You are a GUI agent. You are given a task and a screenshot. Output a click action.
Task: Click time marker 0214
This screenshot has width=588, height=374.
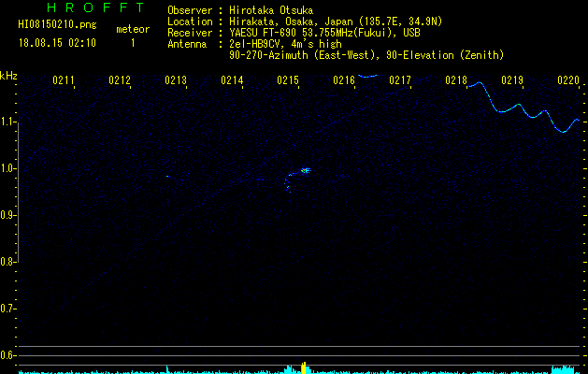pos(232,80)
